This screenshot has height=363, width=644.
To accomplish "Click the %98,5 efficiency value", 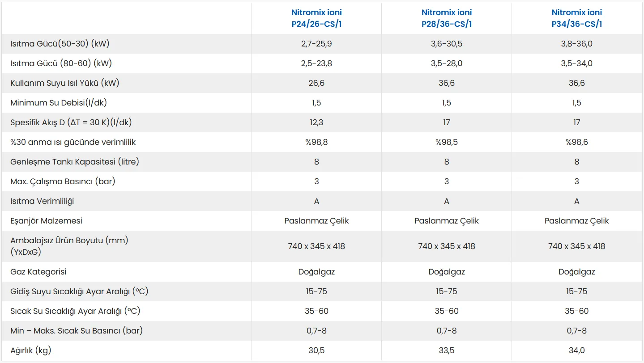I will point(447,142).
